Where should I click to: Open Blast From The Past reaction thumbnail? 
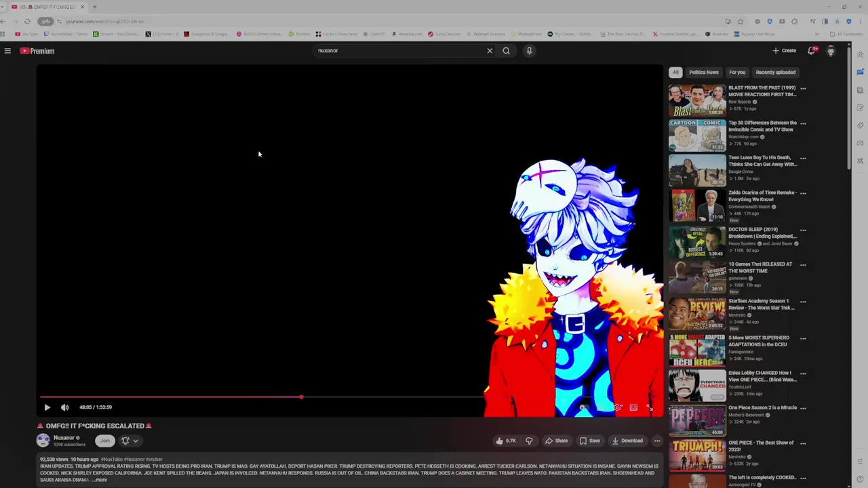click(697, 100)
